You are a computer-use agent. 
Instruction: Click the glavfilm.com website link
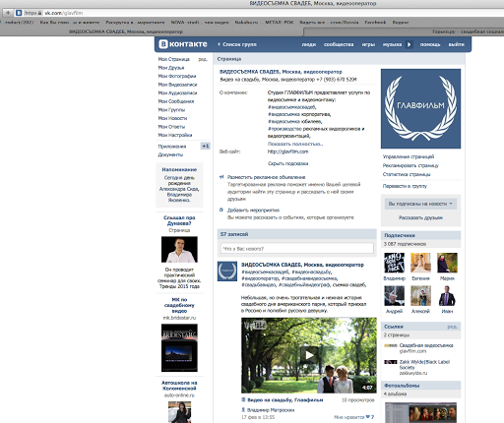[x=287, y=151]
